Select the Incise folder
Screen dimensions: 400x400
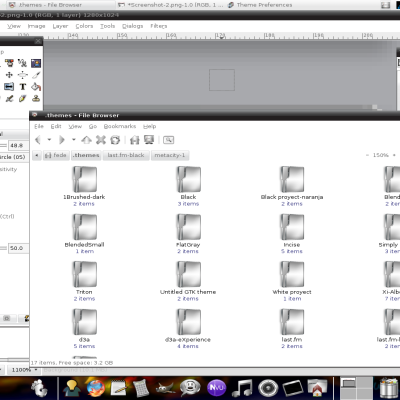(292, 234)
